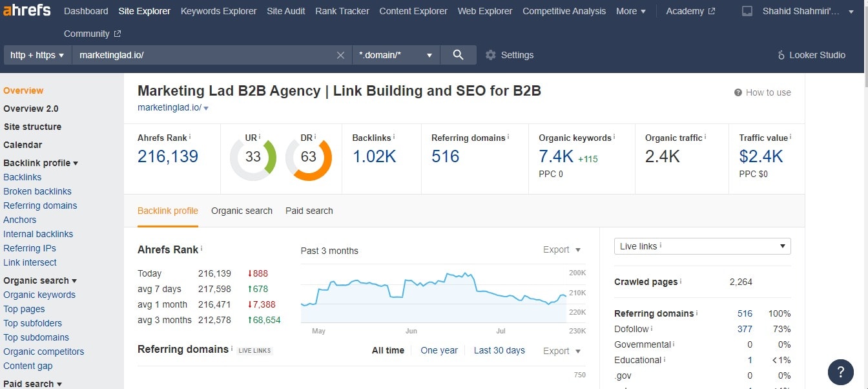
Task: Open Looker Studio integration
Action: (812, 55)
